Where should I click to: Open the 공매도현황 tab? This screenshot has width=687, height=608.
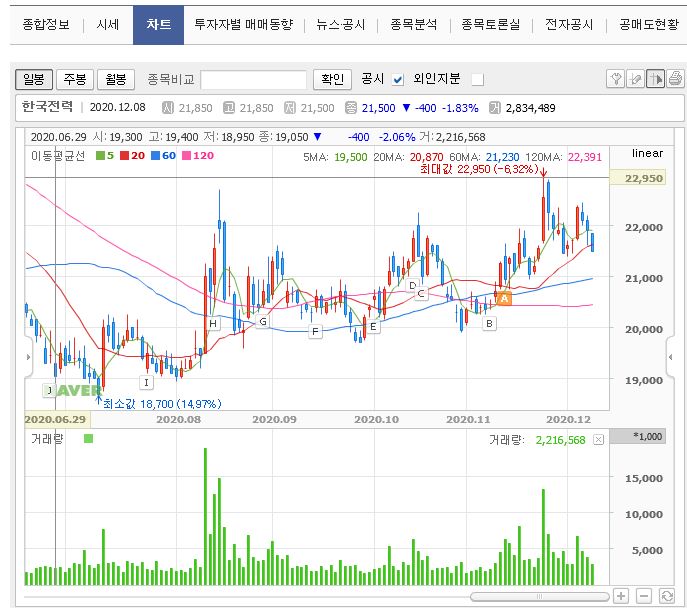tap(649, 25)
